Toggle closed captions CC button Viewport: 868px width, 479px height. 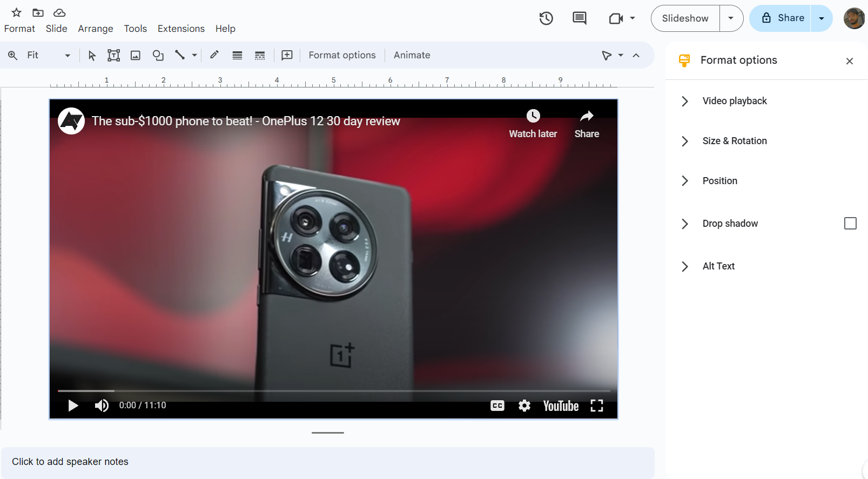(497, 406)
